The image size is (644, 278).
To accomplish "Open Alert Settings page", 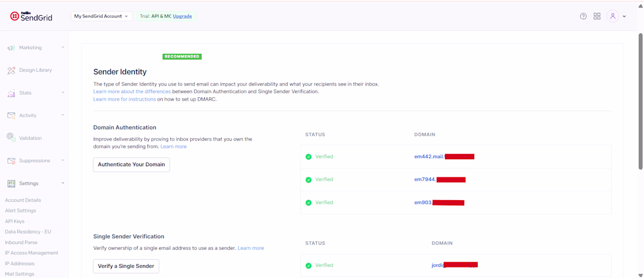I will [20, 211].
